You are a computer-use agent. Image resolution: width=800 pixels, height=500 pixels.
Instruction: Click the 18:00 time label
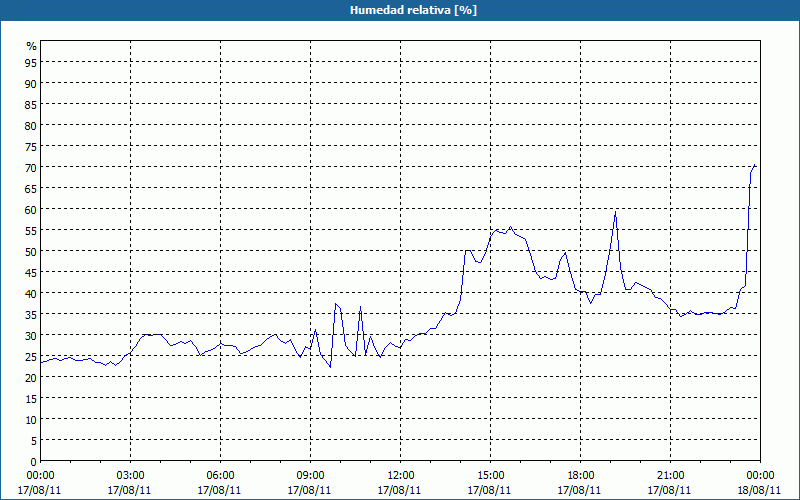pos(581,476)
